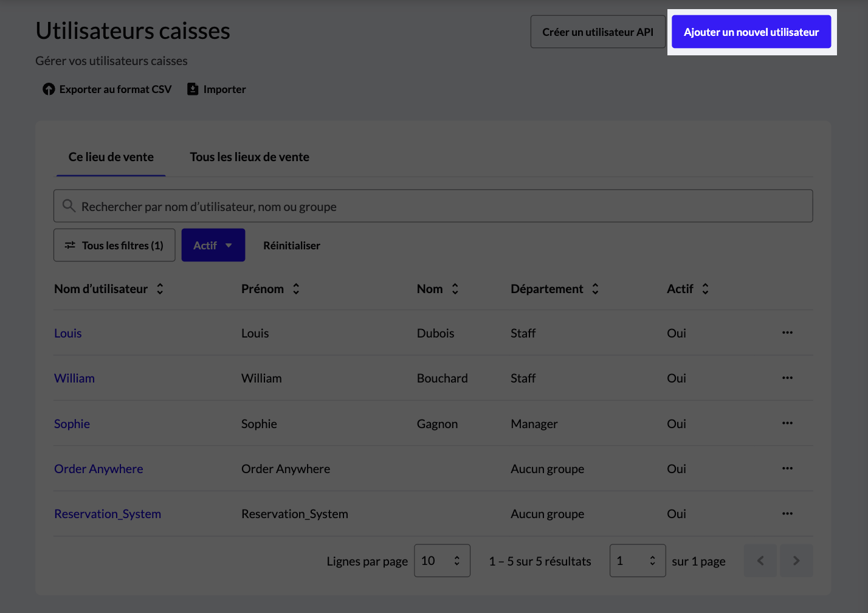
Task: Click the Staff cell in Louis row
Action: click(x=523, y=333)
